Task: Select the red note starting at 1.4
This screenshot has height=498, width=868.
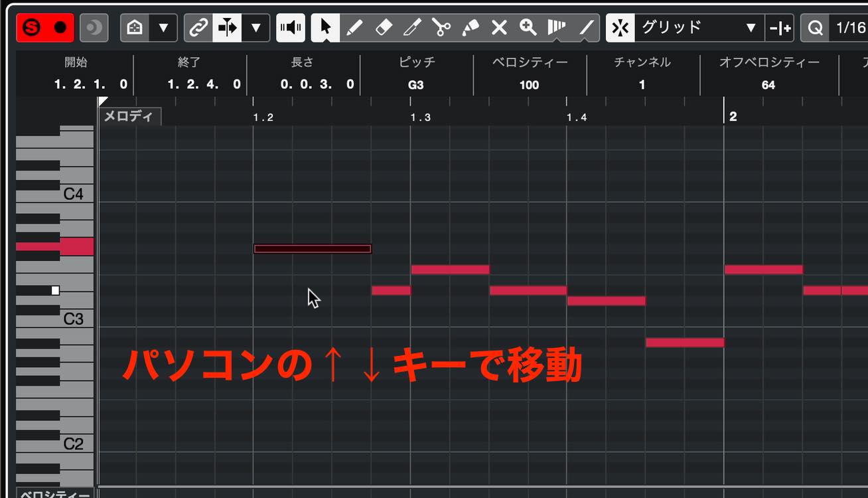Action: click(x=607, y=301)
